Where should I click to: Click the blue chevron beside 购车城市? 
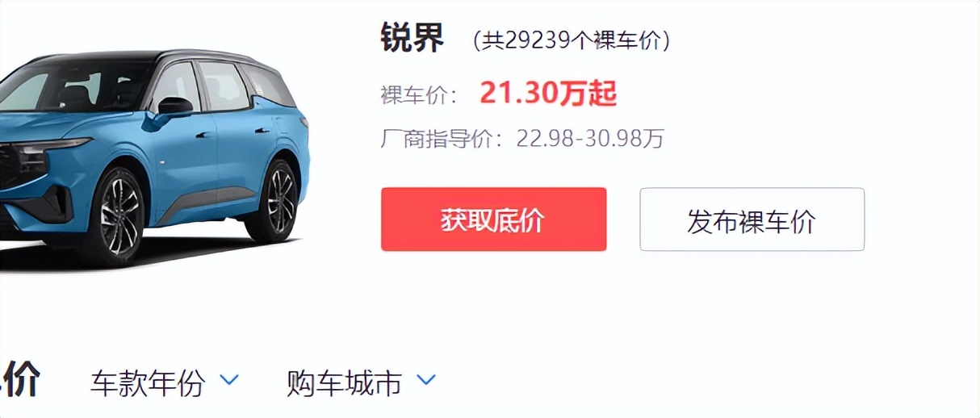click(x=425, y=379)
